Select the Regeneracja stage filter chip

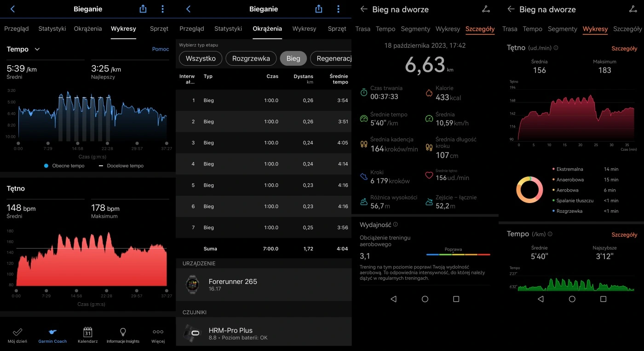pos(331,58)
